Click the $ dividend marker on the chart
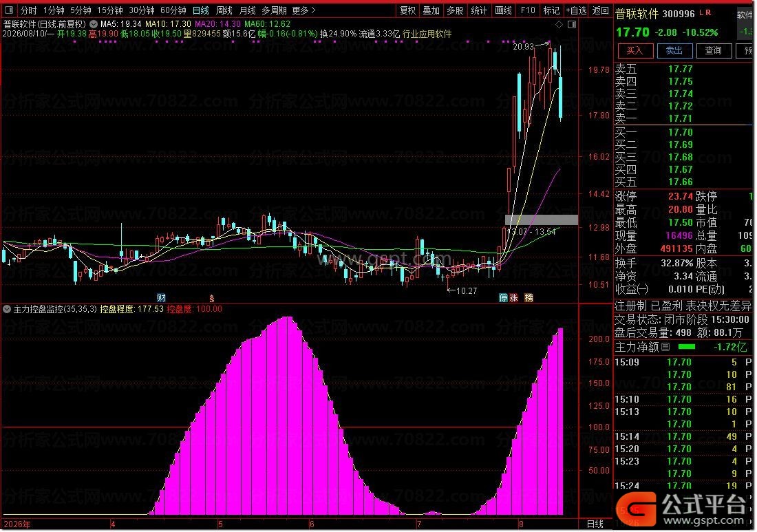Image resolution: width=757 pixels, height=532 pixels. 211,298
